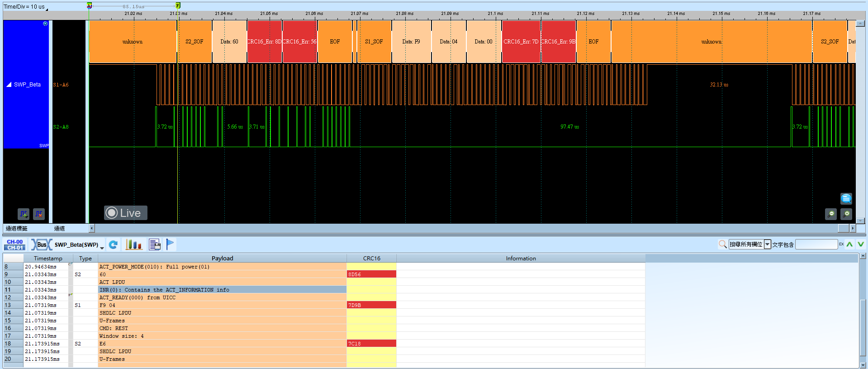Click the search magnifier icon

(x=723, y=244)
